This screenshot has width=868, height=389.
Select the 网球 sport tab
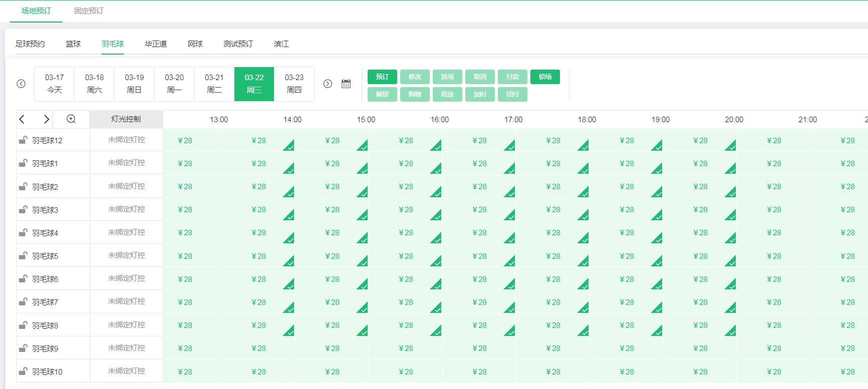195,44
